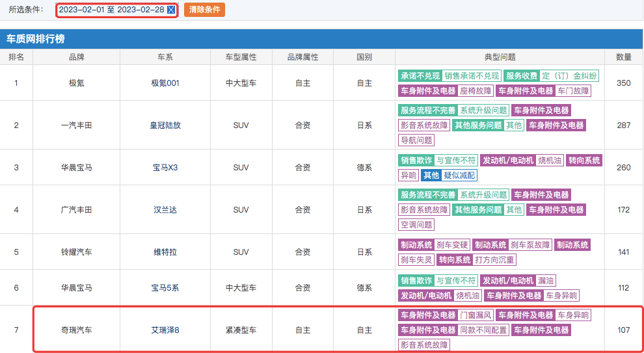Click the 承诺不兑现 green tag

tap(420, 76)
